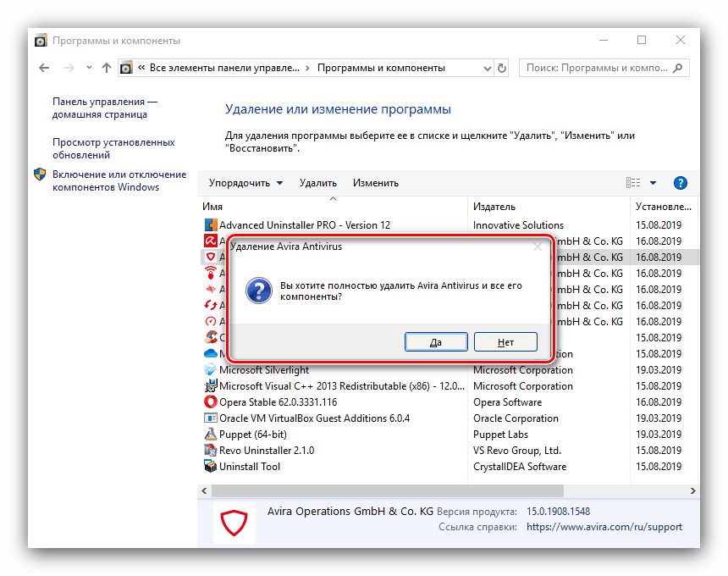Open recent locations dropdown chevron
The image size is (728, 576).
[x=89, y=68]
